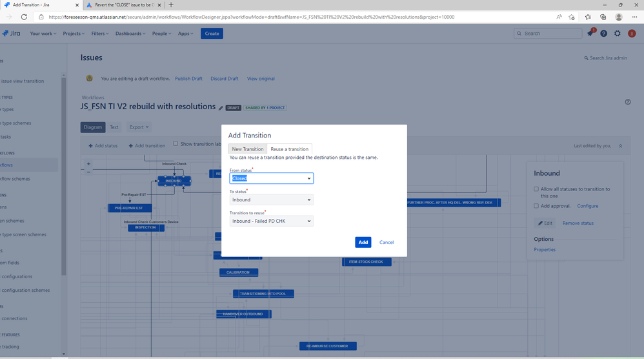
Task: Check the Add approval checkbox
Action: pos(536,206)
